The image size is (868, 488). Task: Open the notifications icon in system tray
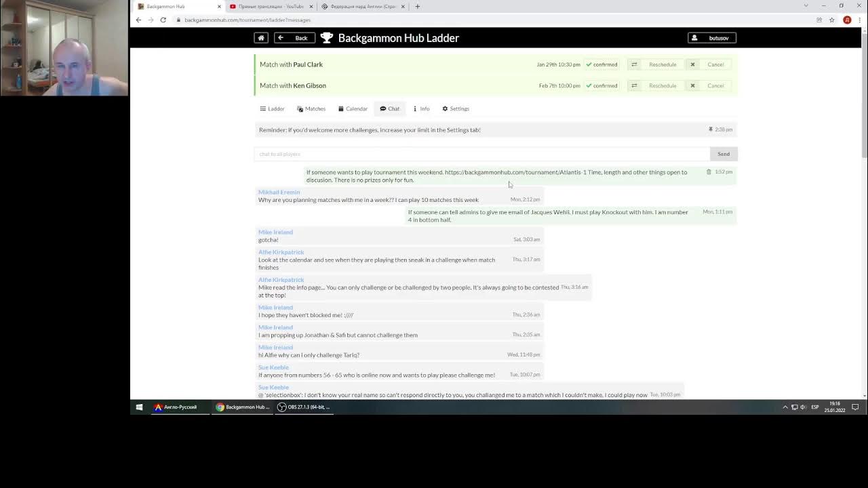click(x=855, y=407)
